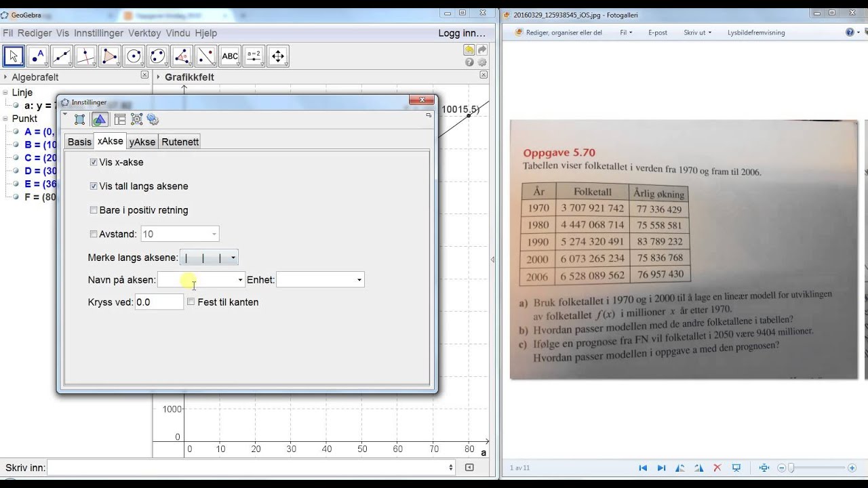This screenshot has height=488, width=868.
Task: Go to next photo in Fotogalleri
Action: (661, 468)
